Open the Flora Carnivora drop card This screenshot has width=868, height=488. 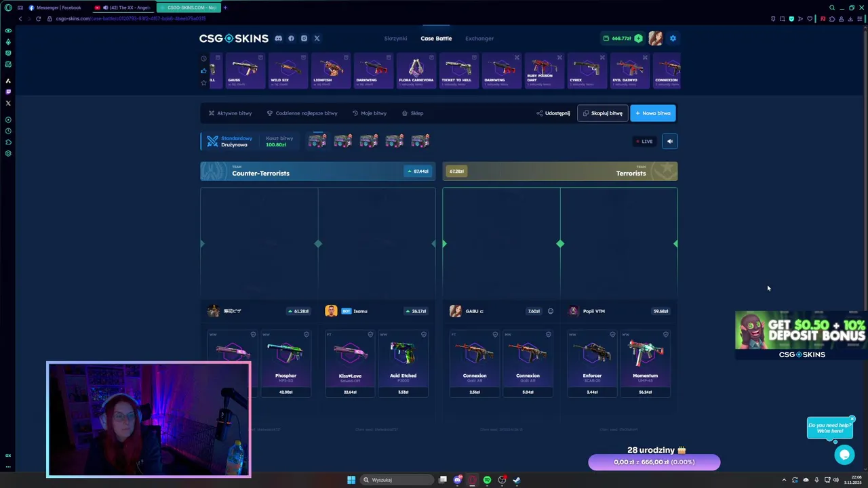pos(416,70)
